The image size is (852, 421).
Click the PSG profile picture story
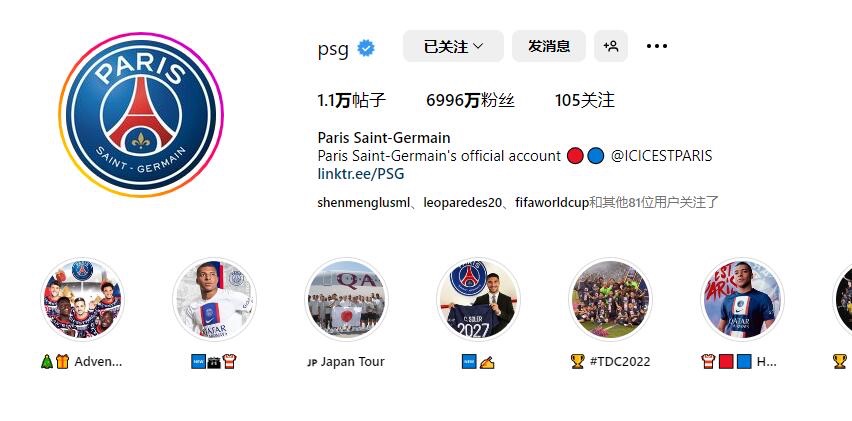click(141, 115)
